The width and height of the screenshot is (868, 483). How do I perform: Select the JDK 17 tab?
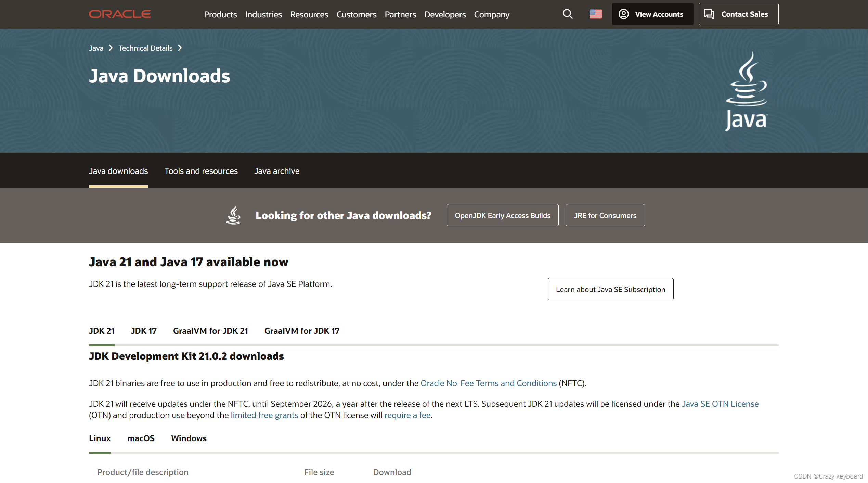[144, 331]
